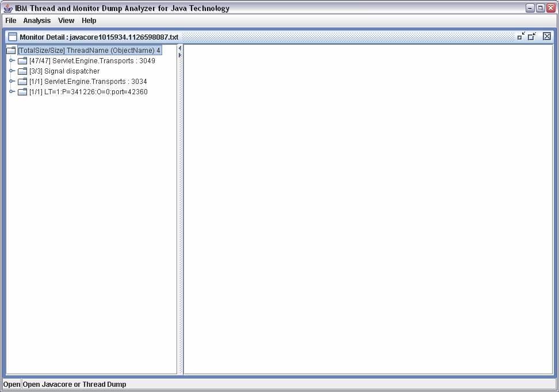Close the main application window
Screen dimensions: 559x392
click(551, 8)
